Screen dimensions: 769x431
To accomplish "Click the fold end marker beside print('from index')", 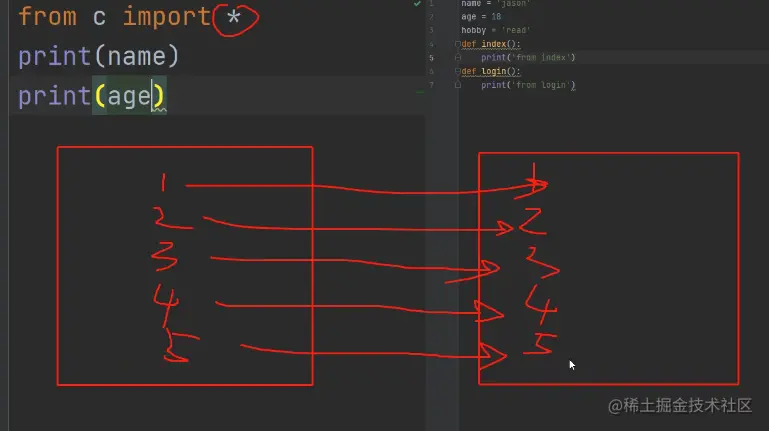I will (458, 57).
